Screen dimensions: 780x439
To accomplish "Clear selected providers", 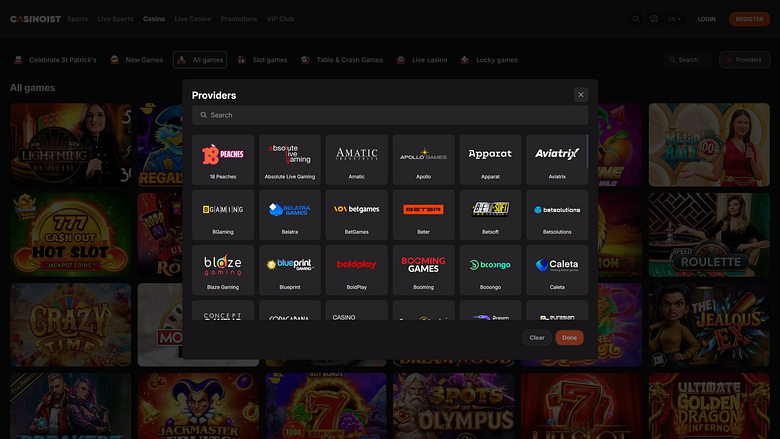I will (x=537, y=338).
